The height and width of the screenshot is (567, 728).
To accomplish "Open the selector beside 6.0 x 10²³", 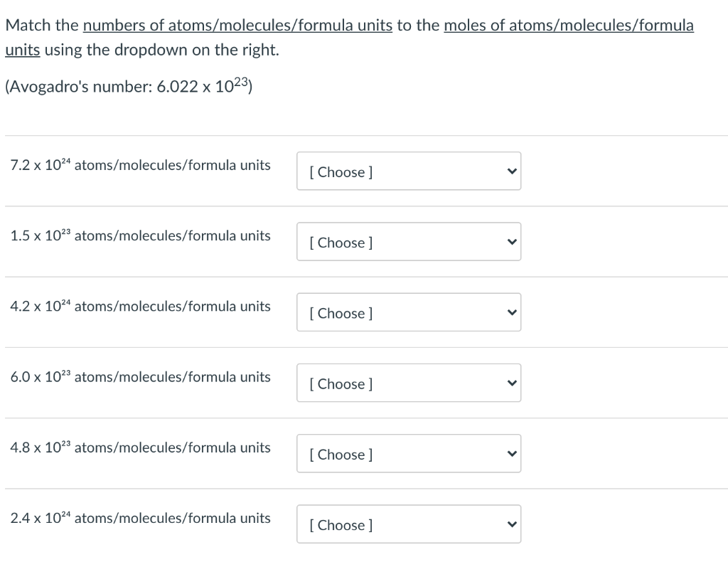I will pyautogui.click(x=409, y=383).
